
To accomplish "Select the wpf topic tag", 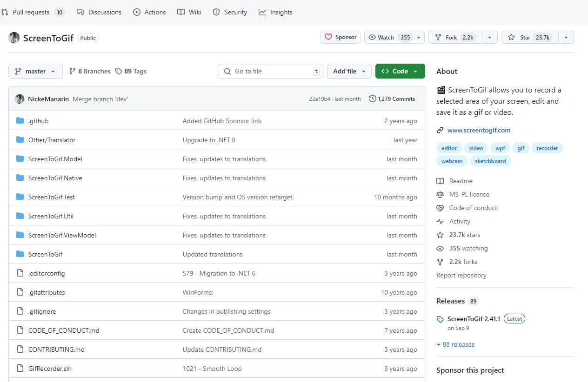I will click(x=500, y=148).
